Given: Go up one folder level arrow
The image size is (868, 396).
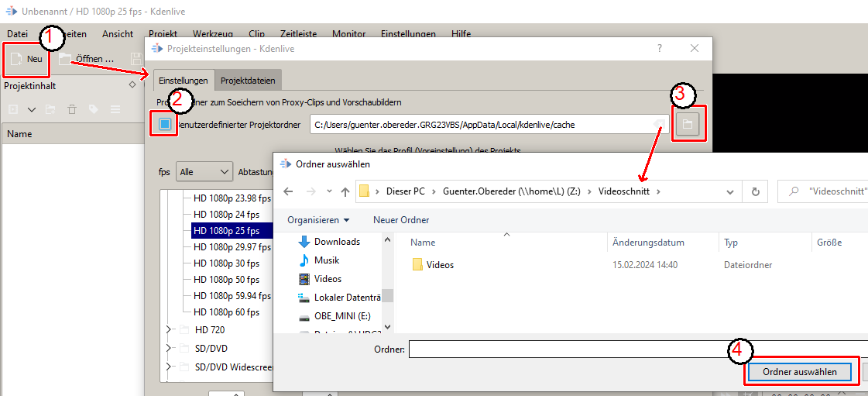Looking at the screenshot, I should pyautogui.click(x=345, y=191).
